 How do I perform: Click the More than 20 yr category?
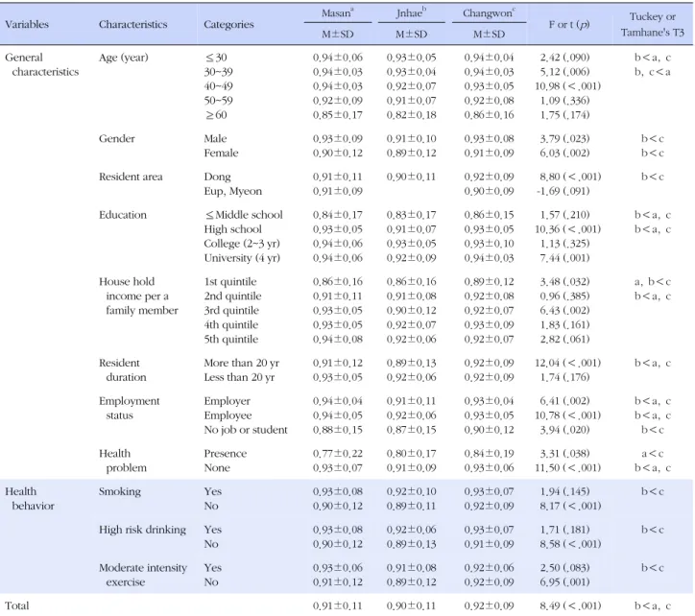(x=242, y=363)
